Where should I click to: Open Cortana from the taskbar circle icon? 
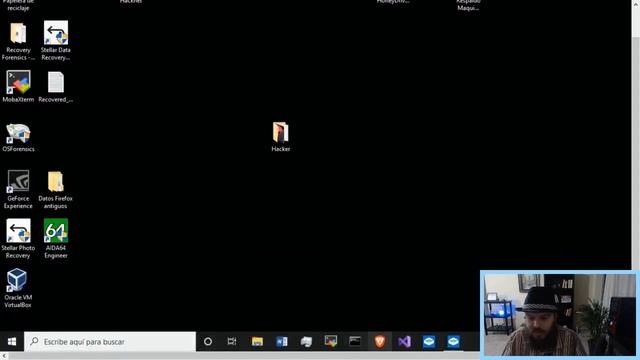[208, 342]
